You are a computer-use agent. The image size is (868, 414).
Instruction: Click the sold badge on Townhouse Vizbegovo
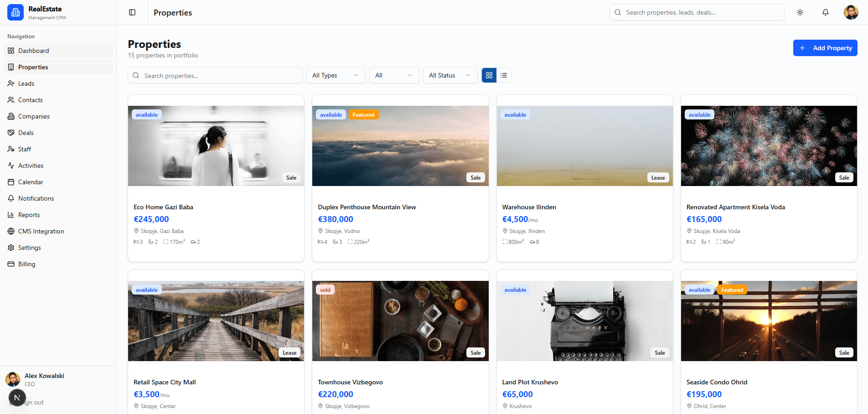coord(325,290)
